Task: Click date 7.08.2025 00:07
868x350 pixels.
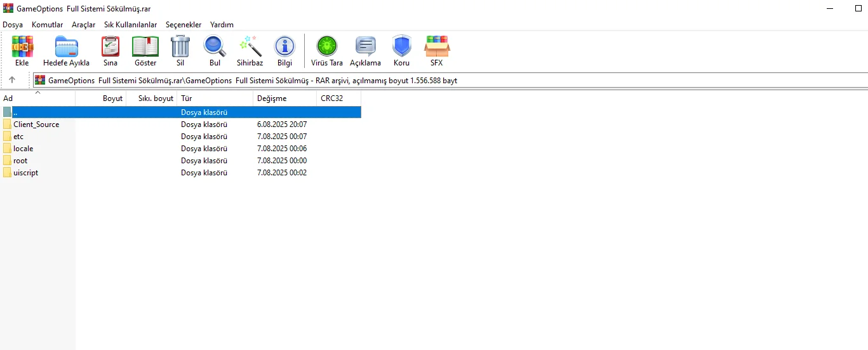Action: click(282, 137)
